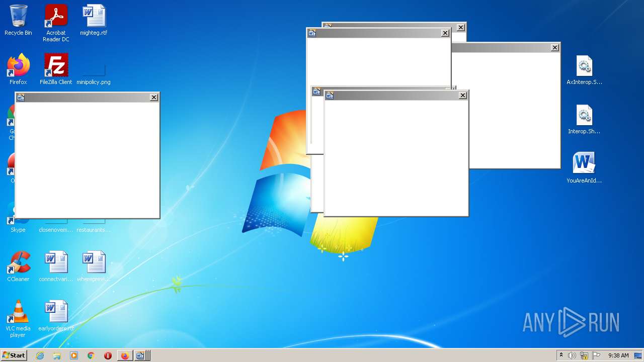Click Show desktop button at taskbar end
Screen dimensions: 644x362
638,355
